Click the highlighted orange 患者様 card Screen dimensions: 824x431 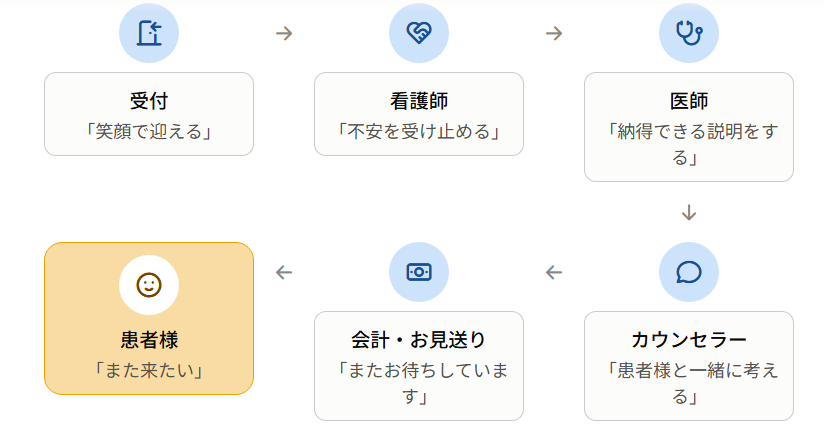tap(149, 319)
